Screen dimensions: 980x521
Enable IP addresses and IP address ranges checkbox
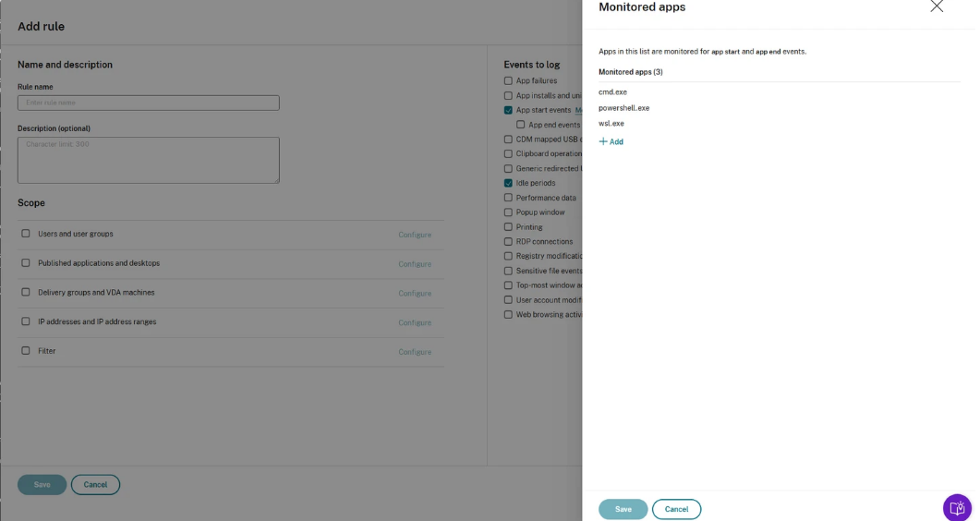click(x=26, y=321)
